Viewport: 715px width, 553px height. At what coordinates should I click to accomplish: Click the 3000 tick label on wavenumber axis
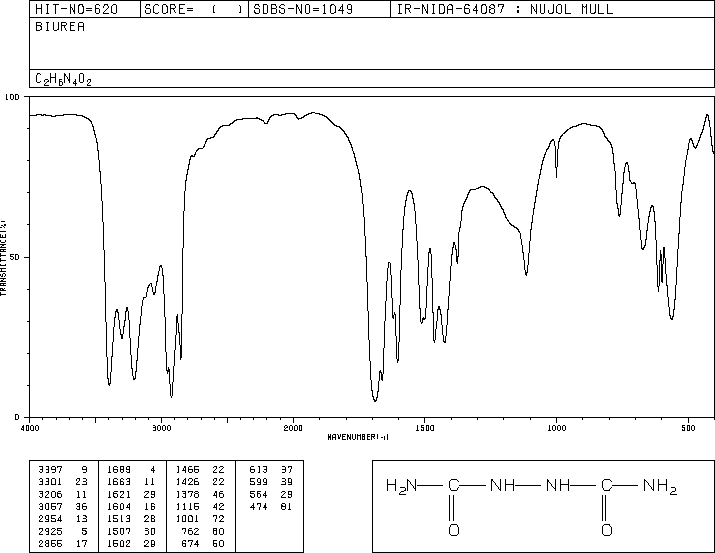click(x=161, y=428)
